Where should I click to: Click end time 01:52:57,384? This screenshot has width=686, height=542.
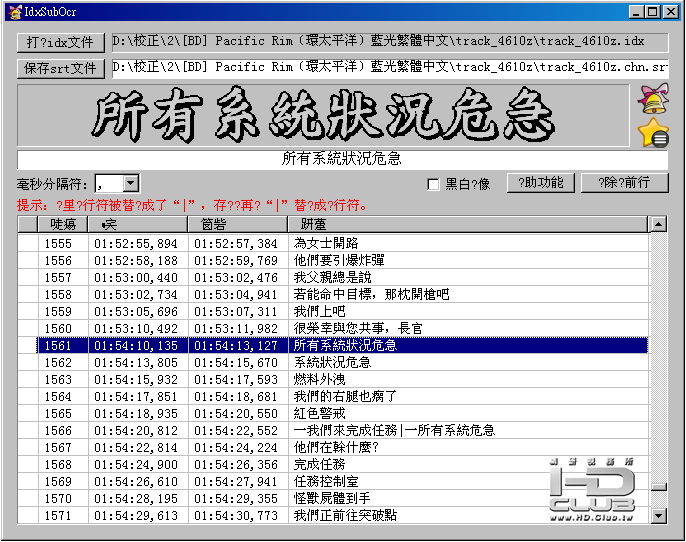pyautogui.click(x=236, y=244)
